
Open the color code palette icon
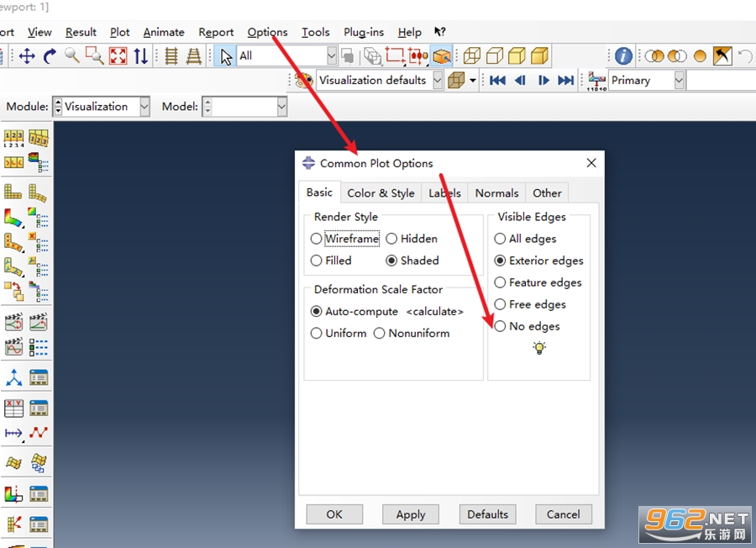point(304,80)
